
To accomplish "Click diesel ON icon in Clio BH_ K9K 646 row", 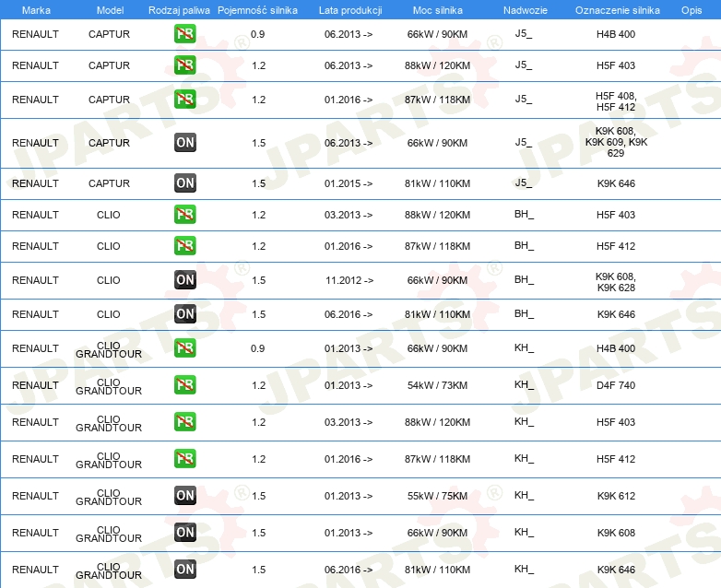I will pos(184,314).
